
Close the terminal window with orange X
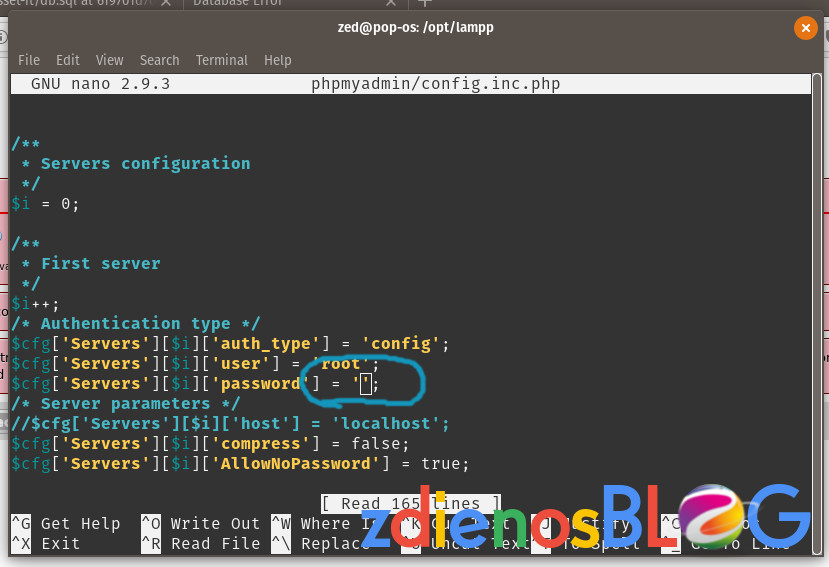[x=805, y=28]
